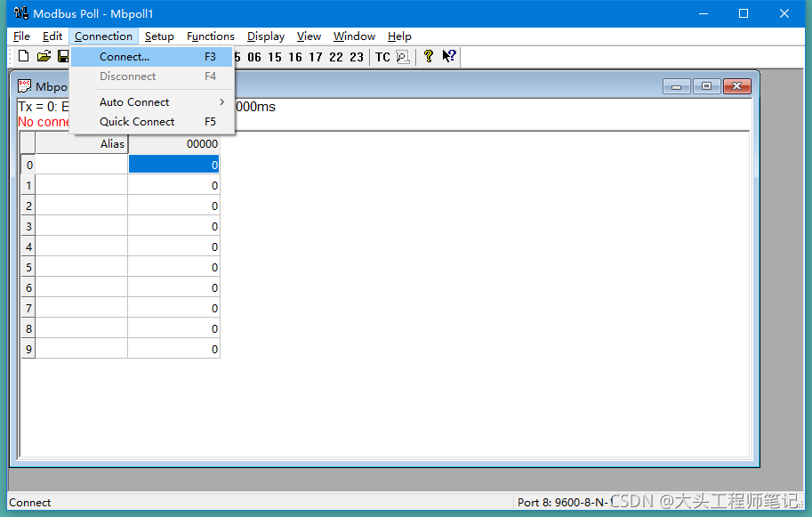Click the Modbus Poll app title icon
The height and width of the screenshot is (517, 812).
coord(20,13)
